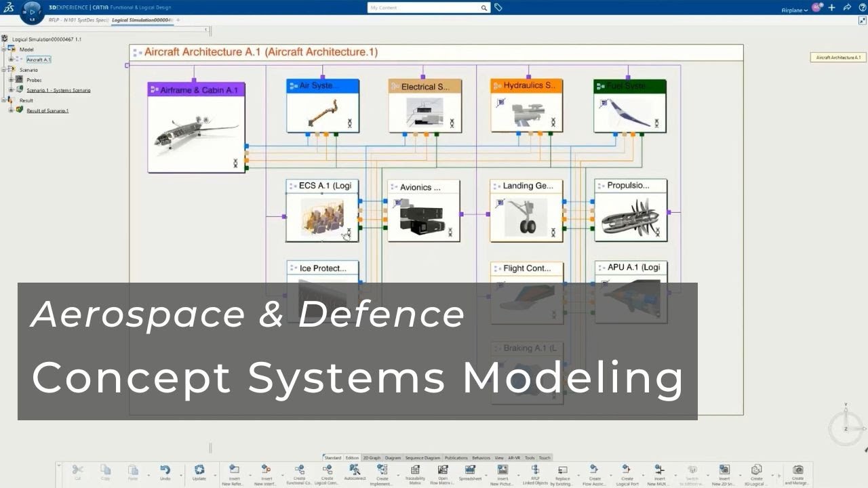The height and width of the screenshot is (488, 868).
Task: Select Aircraft A.1 in the tree
Action: pyautogui.click(x=39, y=60)
